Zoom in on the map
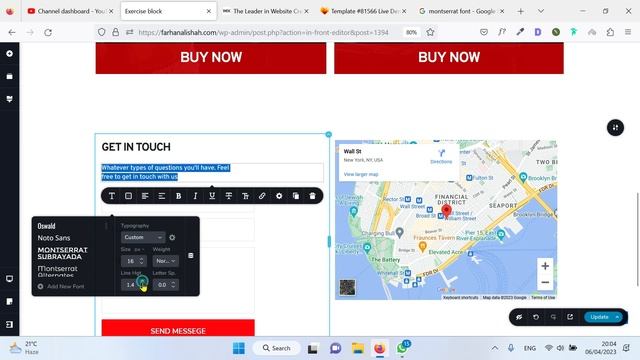The image size is (640, 360). coord(545,266)
